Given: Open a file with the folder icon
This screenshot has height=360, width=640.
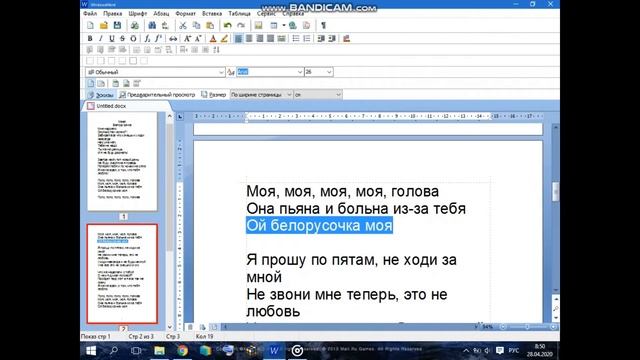Looking at the screenshot, I should coord(104,25).
